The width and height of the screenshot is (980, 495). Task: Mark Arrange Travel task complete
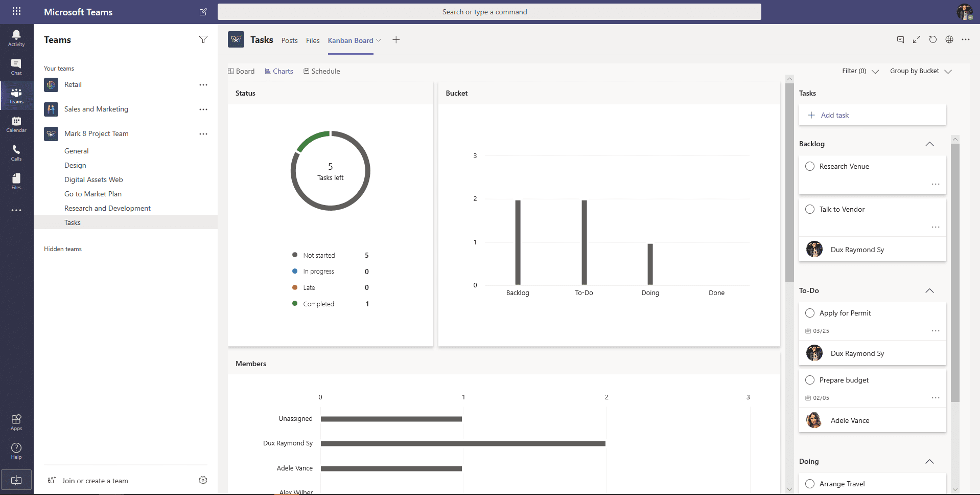pyautogui.click(x=810, y=484)
